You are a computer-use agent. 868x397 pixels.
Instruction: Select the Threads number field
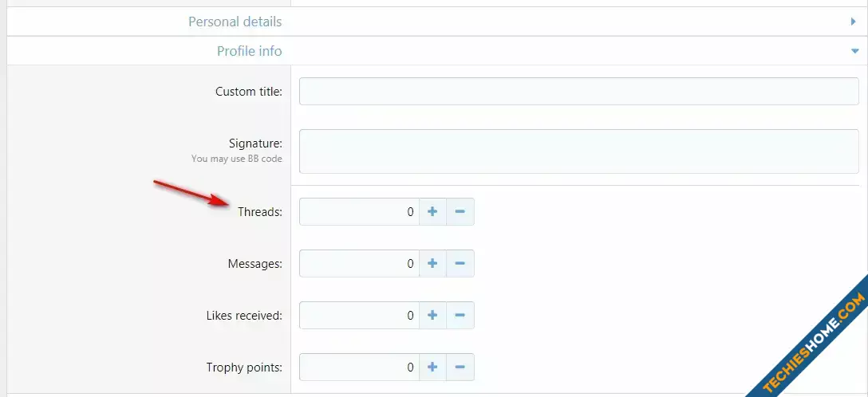pyautogui.click(x=359, y=212)
